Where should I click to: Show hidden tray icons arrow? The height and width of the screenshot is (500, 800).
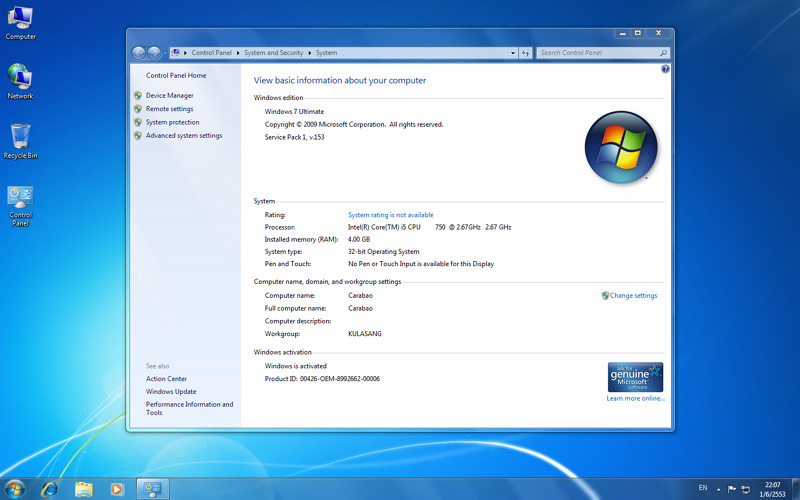click(x=718, y=489)
